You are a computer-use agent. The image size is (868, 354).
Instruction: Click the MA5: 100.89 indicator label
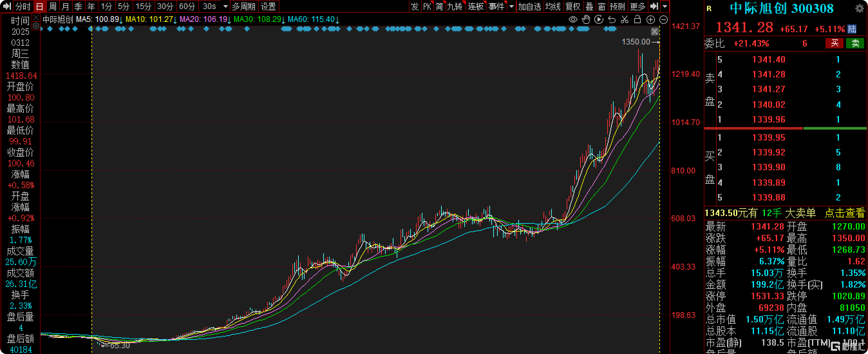(x=99, y=20)
